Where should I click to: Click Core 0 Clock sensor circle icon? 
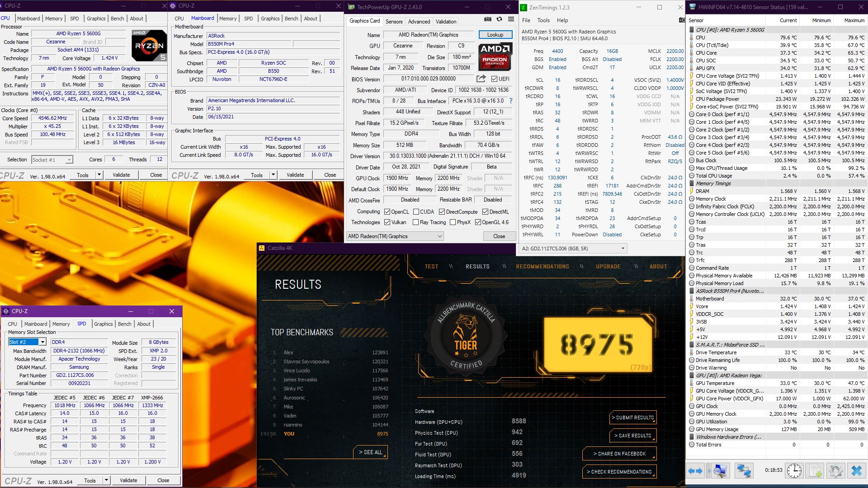pyautogui.click(x=691, y=114)
